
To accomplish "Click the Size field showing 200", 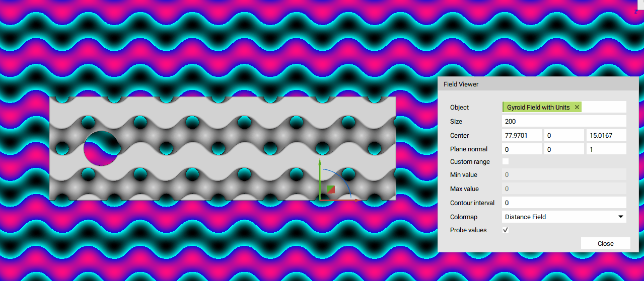I will tap(564, 121).
